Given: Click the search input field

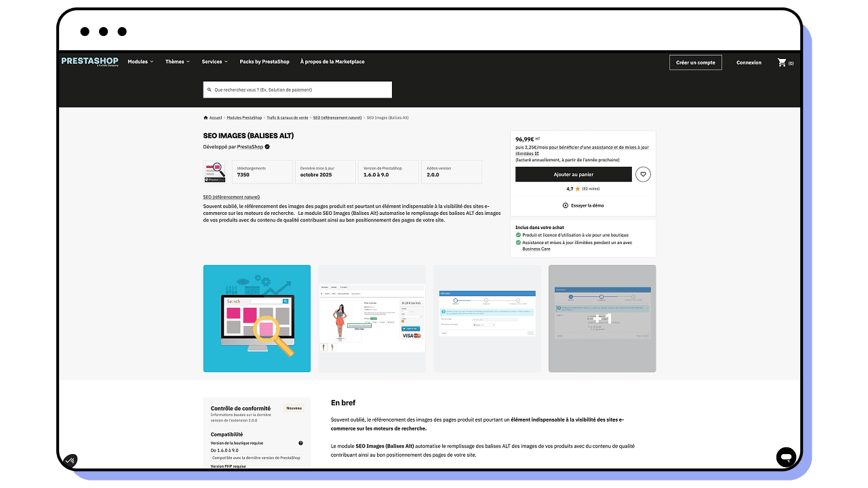Looking at the screenshot, I should (298, 89).
